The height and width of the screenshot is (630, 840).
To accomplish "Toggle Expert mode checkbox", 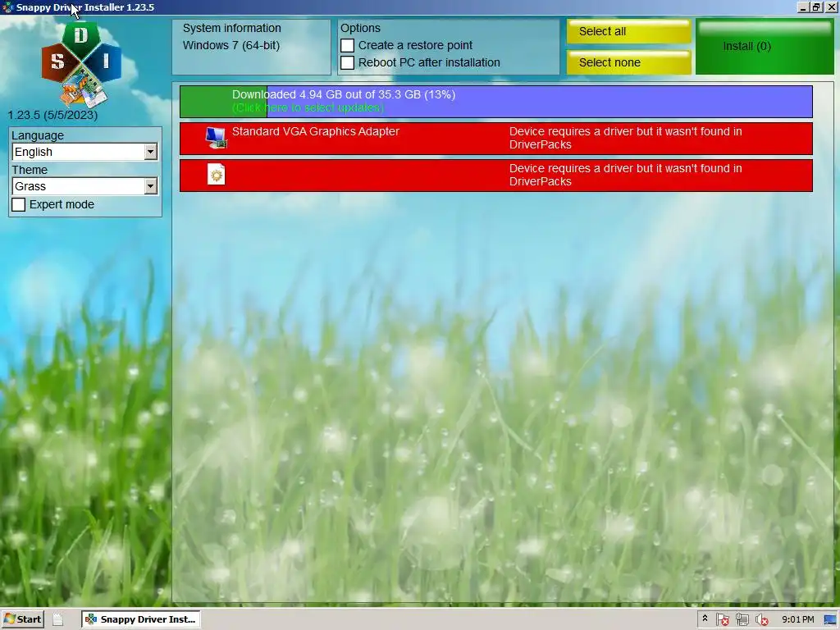I will (18, 204).
